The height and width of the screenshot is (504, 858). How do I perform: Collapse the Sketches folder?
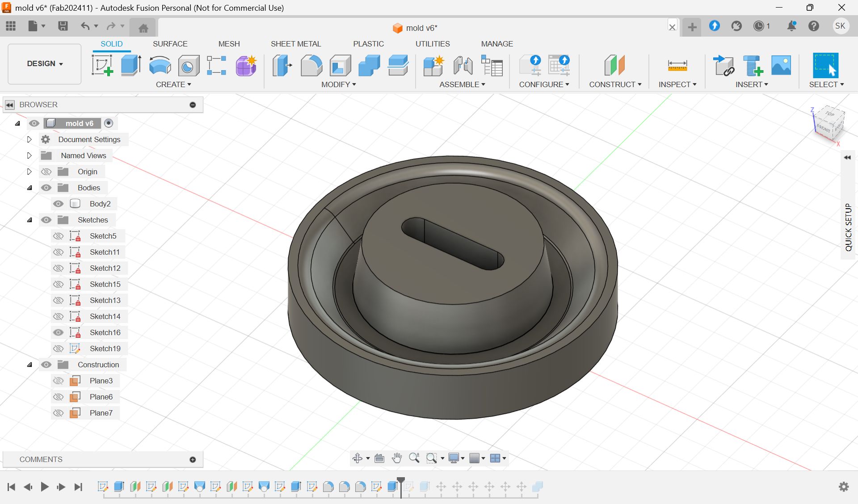(x=29, y=220)
